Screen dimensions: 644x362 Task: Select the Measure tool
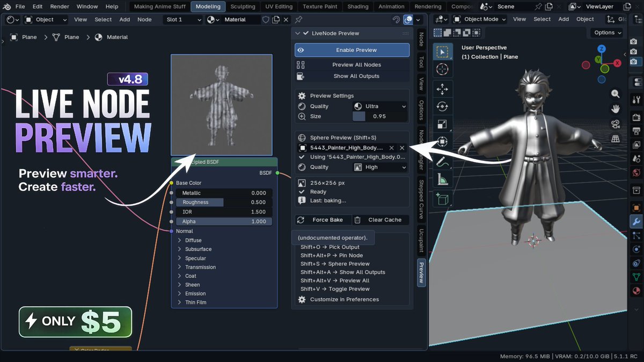pos(442,180)
